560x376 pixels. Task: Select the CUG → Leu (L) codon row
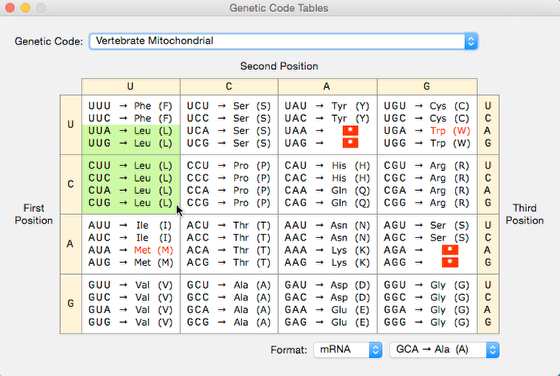click(131, 203)
